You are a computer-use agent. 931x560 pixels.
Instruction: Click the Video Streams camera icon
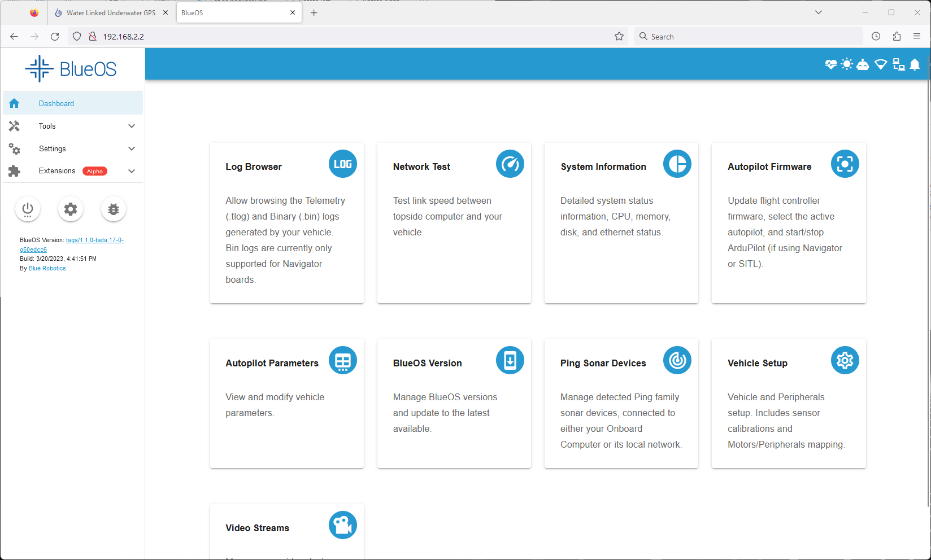[x=343, y=525]
